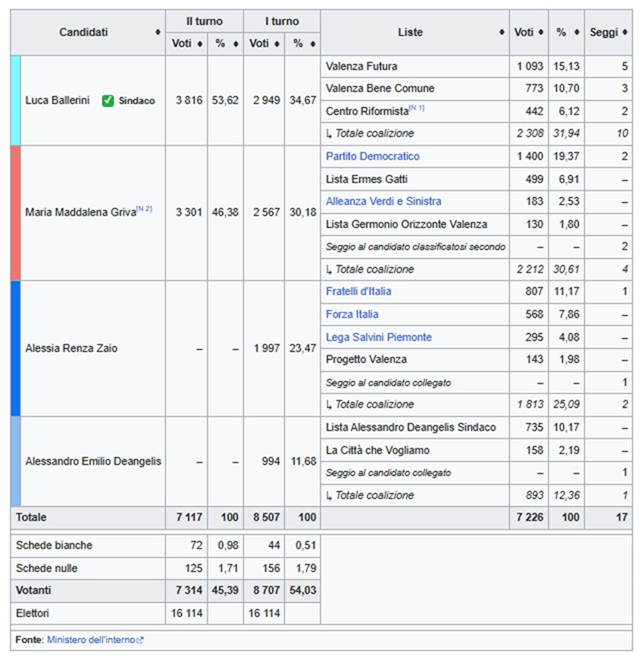The image size is (642, 661).
Task: Click cyan color bar for Luca Ballerini
Action: click(16, 100)
